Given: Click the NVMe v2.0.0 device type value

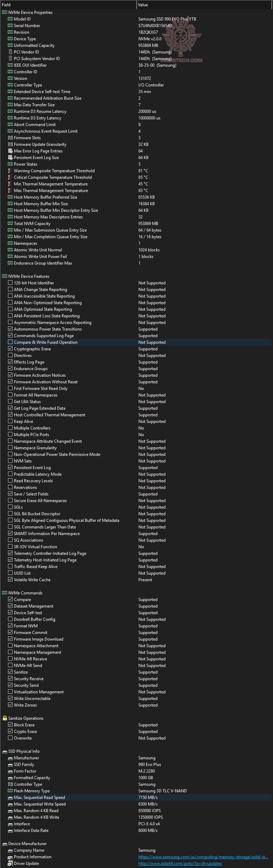Looking at the screenshot, I should [150, 39].
